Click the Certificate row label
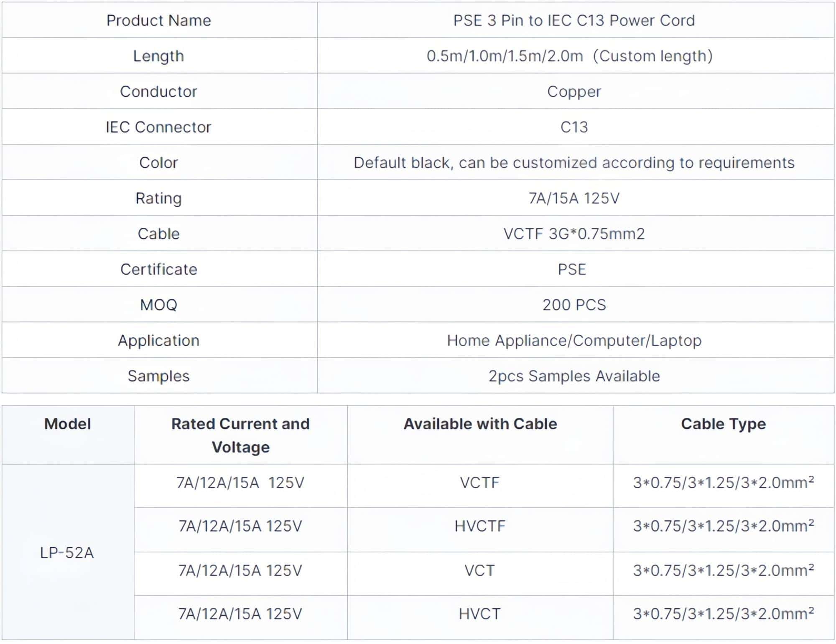This screenshot has width=836, height=644. click(158, 269)
